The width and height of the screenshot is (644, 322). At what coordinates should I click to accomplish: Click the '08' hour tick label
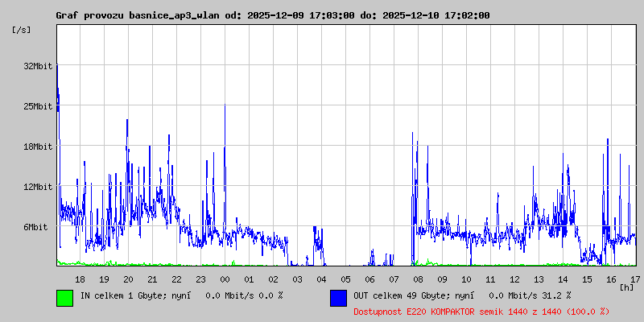(418, 279)
